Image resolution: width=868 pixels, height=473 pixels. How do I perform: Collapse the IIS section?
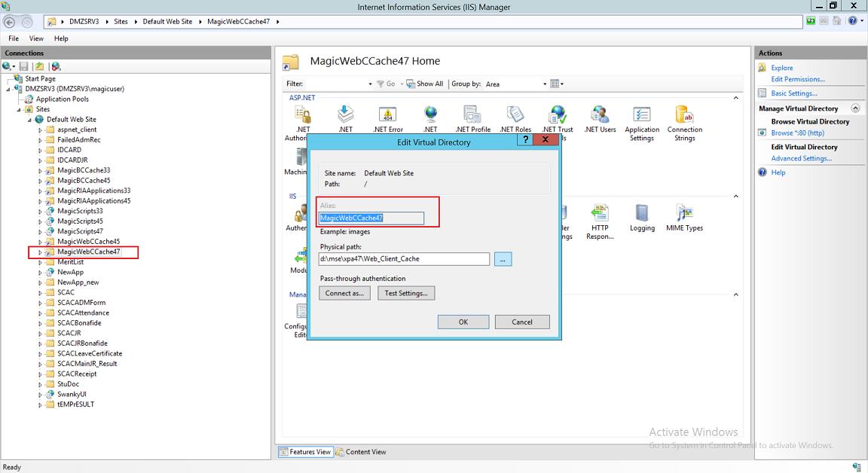pyautogui.click(x=735, y=197)
